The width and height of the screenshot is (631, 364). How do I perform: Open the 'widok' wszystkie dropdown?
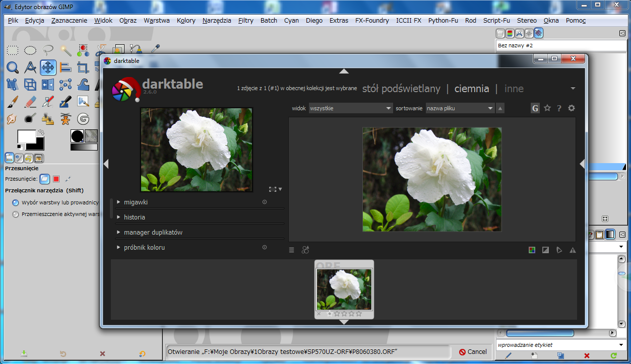point(351,108)
